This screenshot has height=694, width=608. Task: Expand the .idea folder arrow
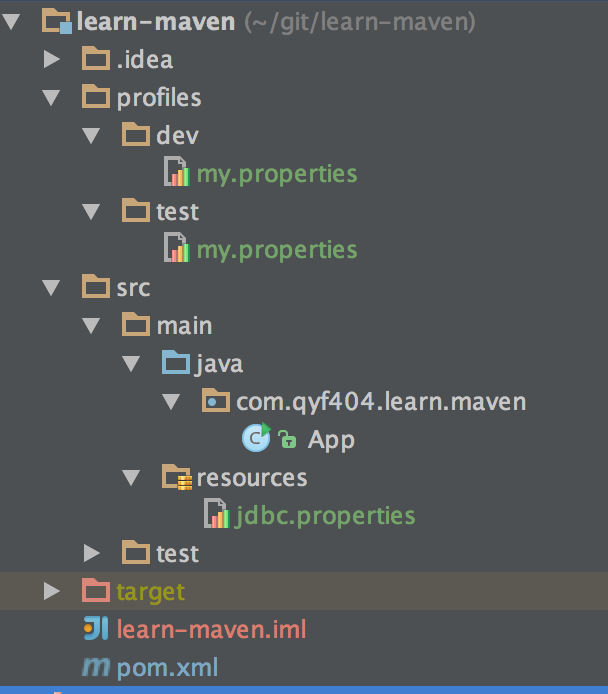pyautogui.click(x=51, y=59)
